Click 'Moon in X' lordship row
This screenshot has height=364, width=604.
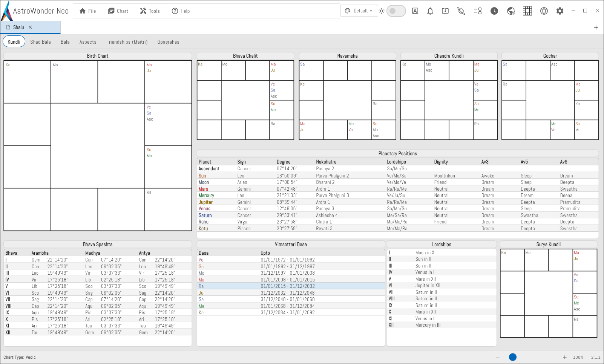coord(442,253)
